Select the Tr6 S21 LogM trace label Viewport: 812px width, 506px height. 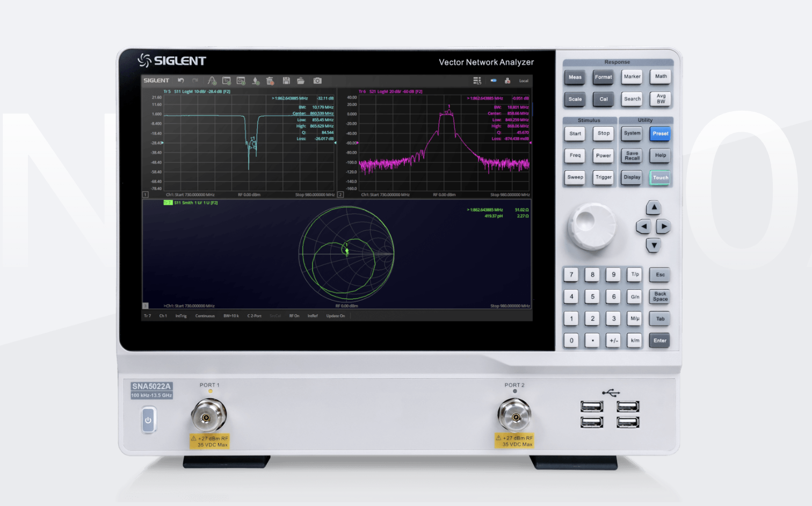(x=390, y=92)
